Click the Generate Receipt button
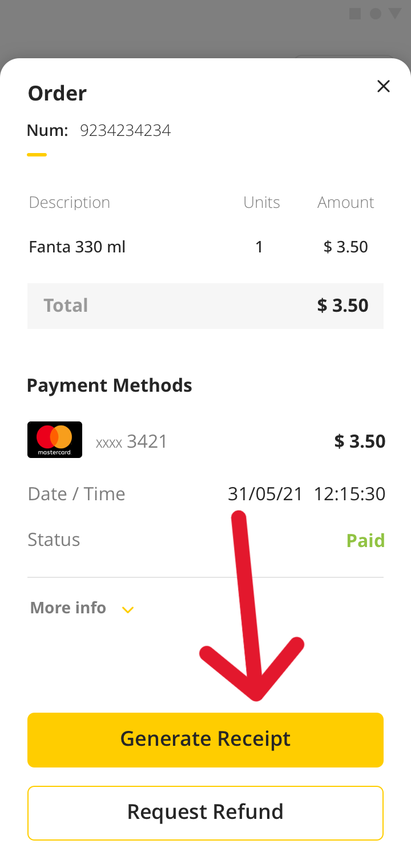 tap(205, 740)
